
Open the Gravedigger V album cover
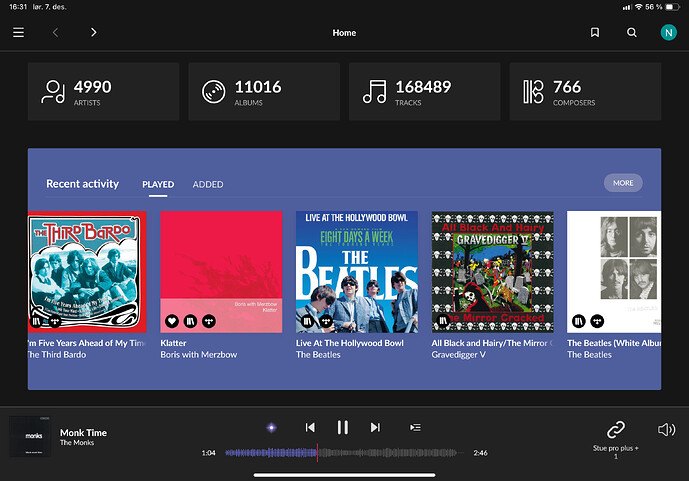pyautogui.click(x=493, y=272)
